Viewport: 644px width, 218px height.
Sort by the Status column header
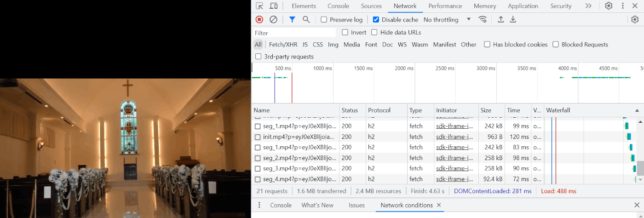click(x=353, y=110)
